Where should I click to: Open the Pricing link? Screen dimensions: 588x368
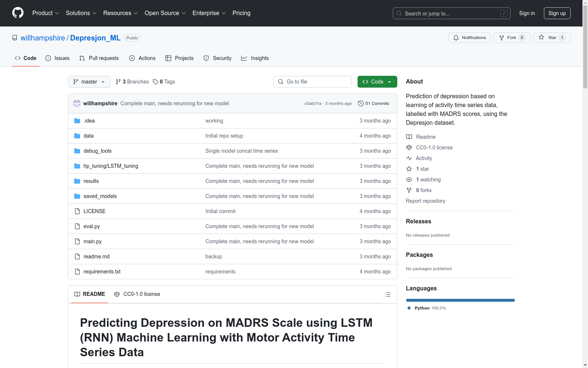(x=241, y=13)
